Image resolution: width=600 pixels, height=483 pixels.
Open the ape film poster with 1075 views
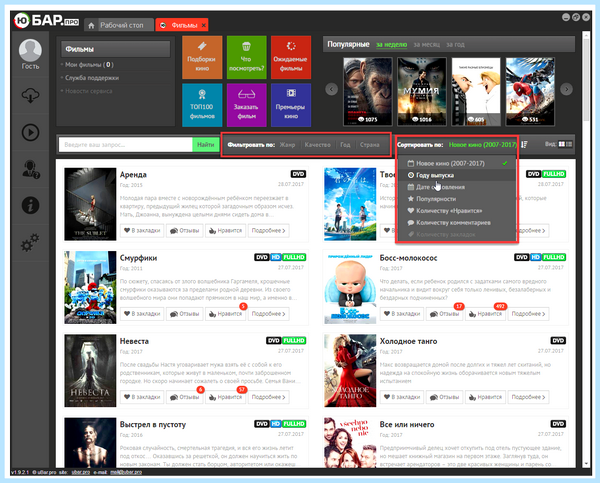coord(368,91)
